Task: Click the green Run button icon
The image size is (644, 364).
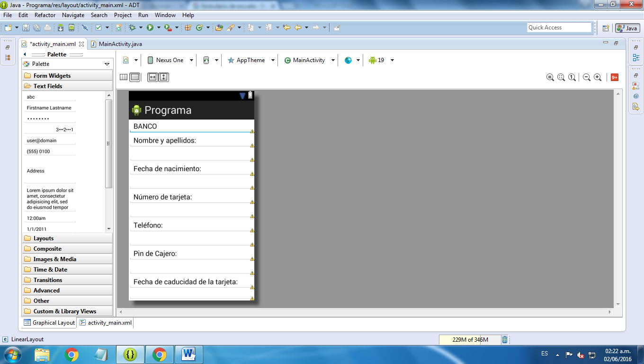Action: tap(150, 27)
